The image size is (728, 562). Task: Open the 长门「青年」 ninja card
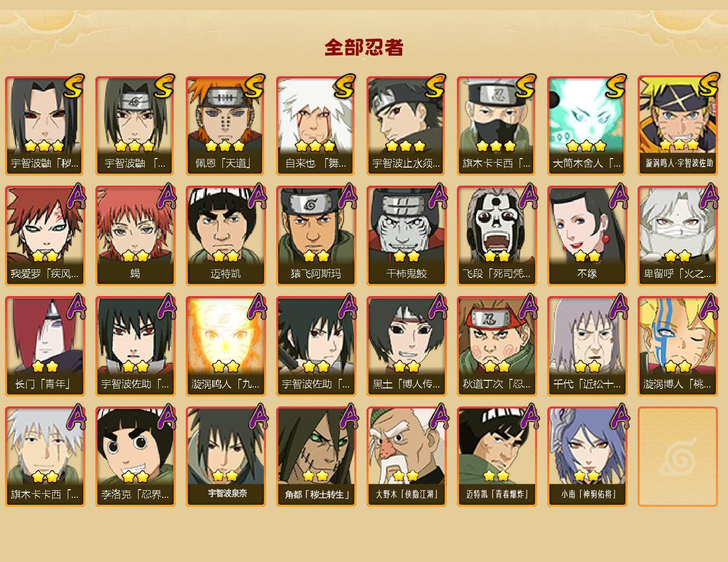click(45, 346)
